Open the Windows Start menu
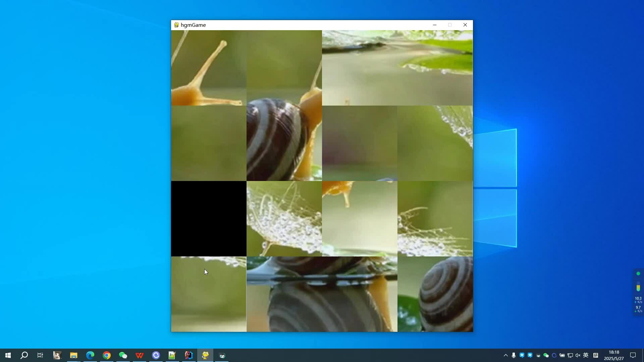 coord(8,355)
